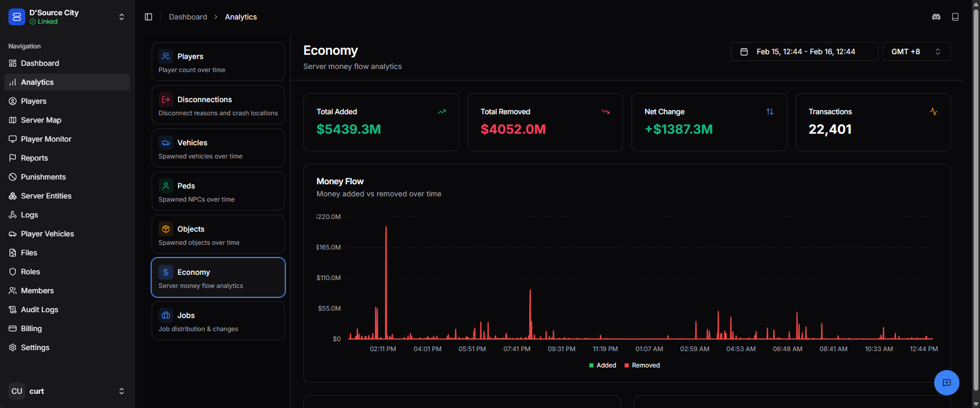Select the Disconnections analytics category

(218, 105)
